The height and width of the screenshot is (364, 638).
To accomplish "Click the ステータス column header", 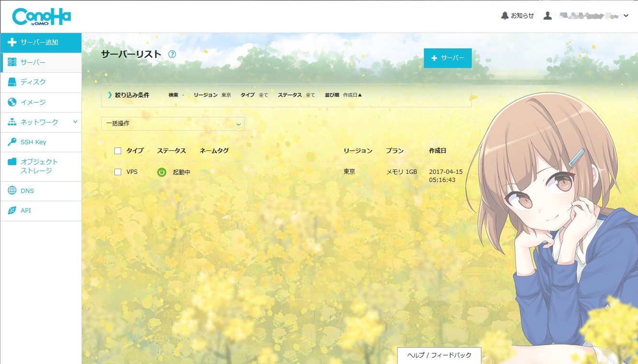I will click(171, 151).
